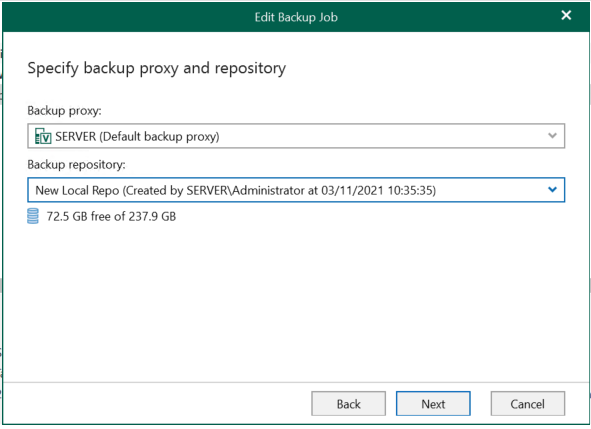Click the '72.5 GB free of 237.9 GB' text

pos(111,216)
